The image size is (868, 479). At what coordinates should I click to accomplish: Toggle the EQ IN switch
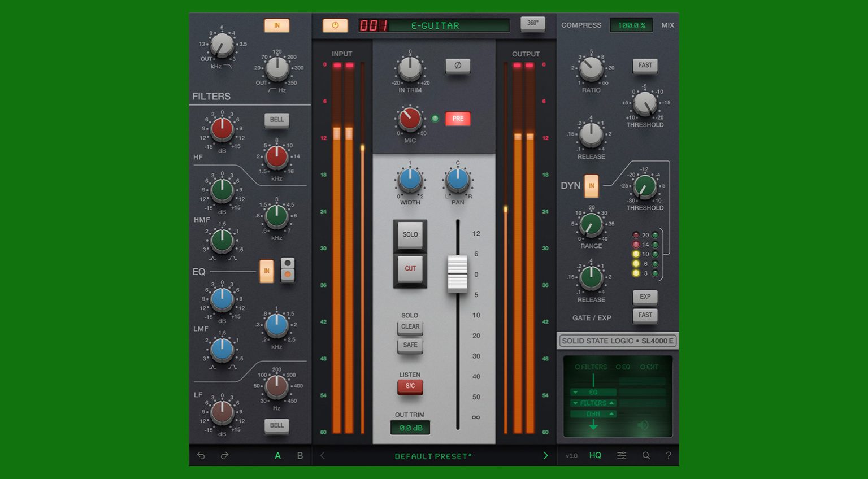point(266,271)
